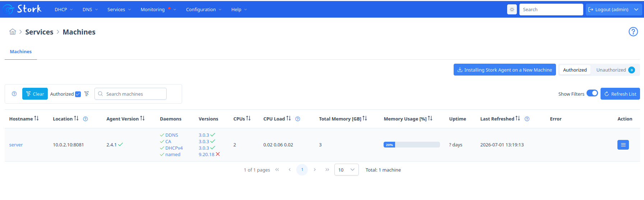Click the Location column help icon

click(x=85, y=119)
